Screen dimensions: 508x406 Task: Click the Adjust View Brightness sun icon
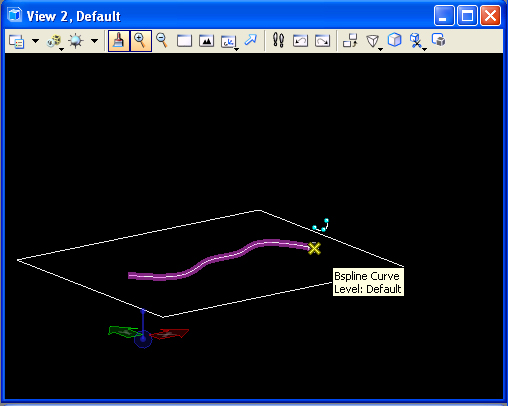pos(76,41)
